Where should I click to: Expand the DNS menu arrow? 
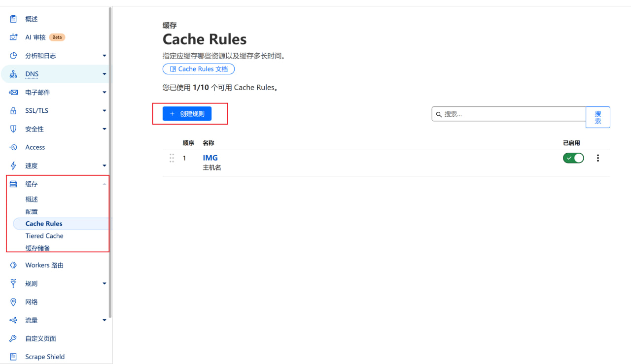(x=105, y=74)
